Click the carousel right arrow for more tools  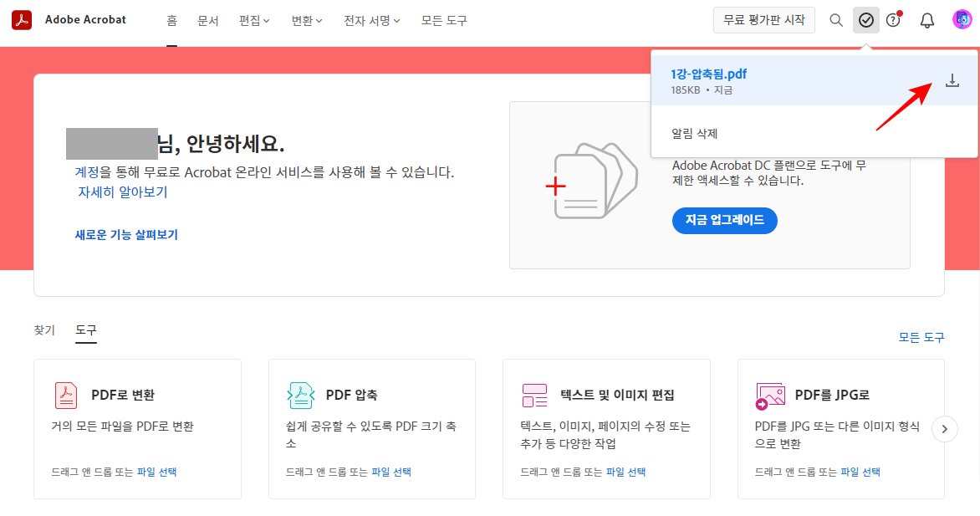click(945, 428)
